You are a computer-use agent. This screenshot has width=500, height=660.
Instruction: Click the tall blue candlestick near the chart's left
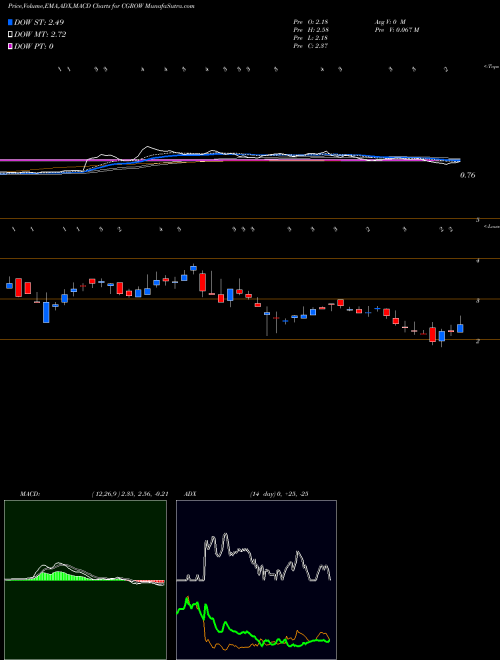tap(46, 312)
